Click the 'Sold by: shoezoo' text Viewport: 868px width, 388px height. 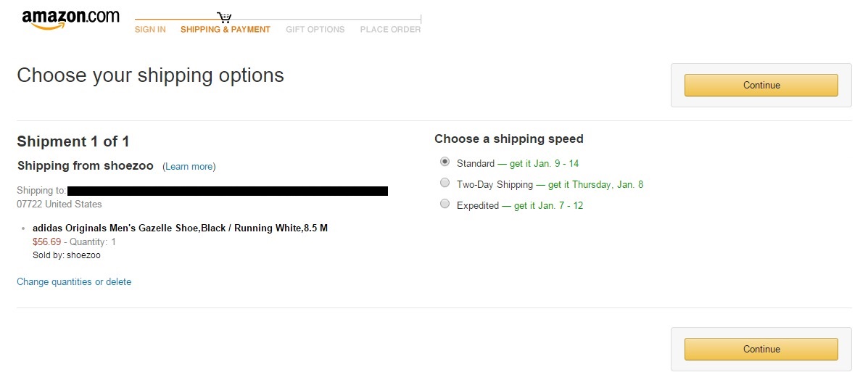pos(67,255)
